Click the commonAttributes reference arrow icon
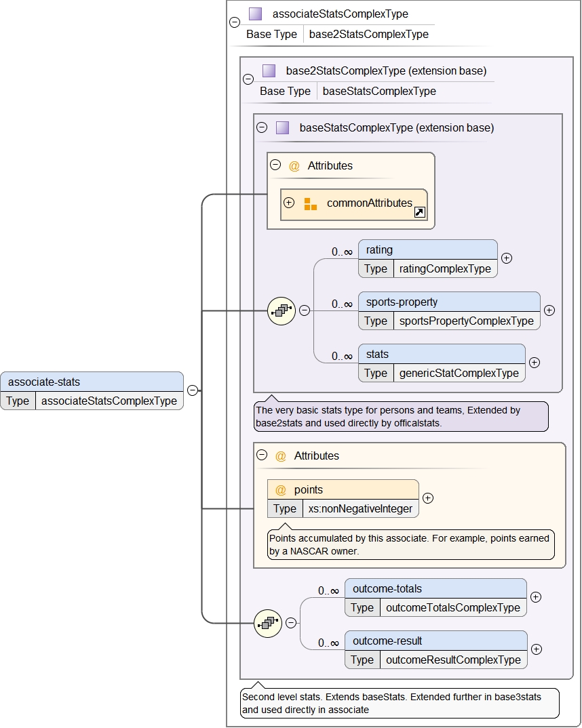582x728 pixels. click(420, 213)
